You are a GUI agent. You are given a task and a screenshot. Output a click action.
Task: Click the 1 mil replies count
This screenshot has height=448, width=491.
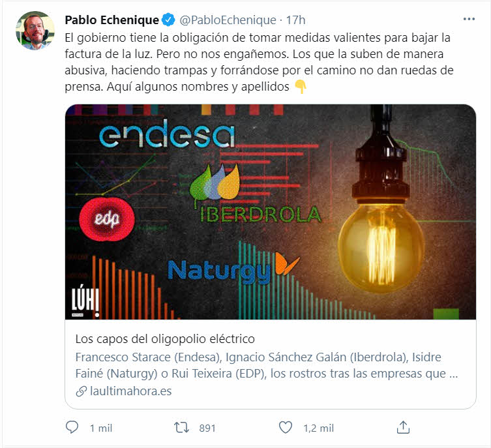coord(101,428)
